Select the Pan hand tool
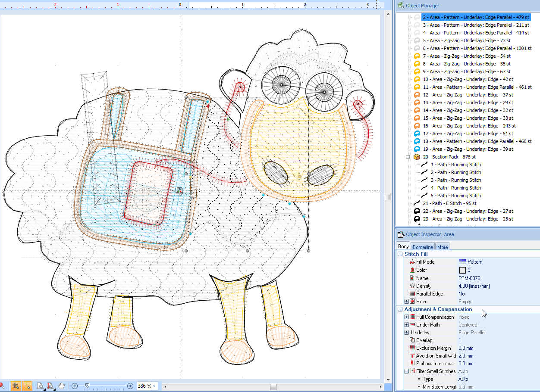 [x=61, y=386]
